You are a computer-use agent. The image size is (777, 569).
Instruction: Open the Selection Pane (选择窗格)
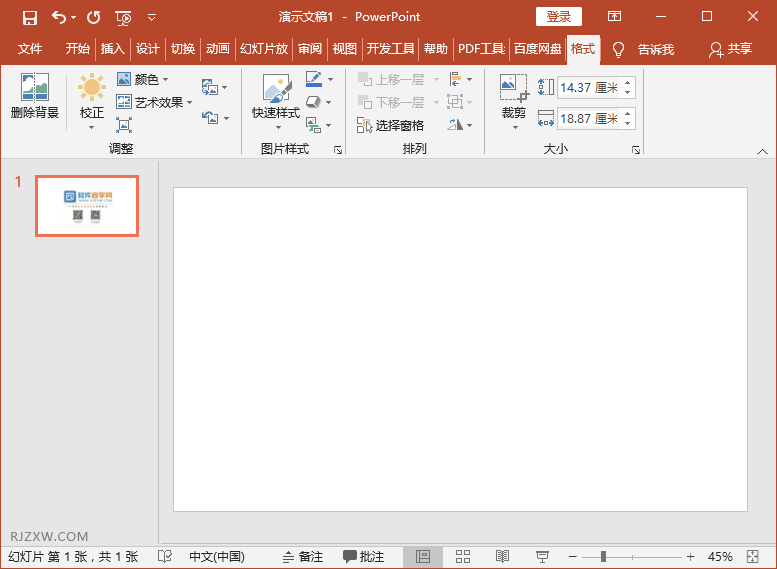click(391, 125)
